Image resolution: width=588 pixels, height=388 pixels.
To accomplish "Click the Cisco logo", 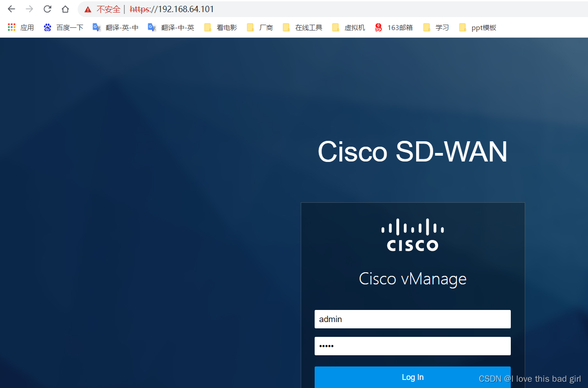I will click(412, 235).
